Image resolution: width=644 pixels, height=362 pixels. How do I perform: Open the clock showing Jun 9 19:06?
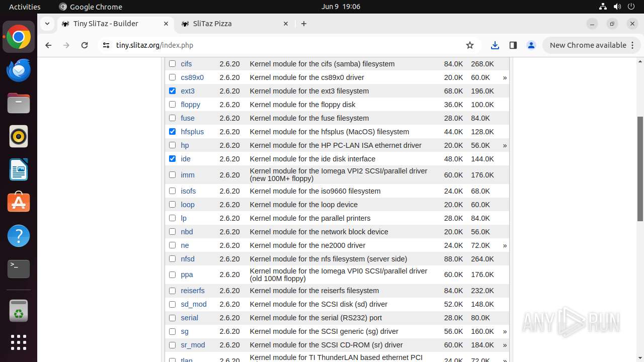[341, 7]
